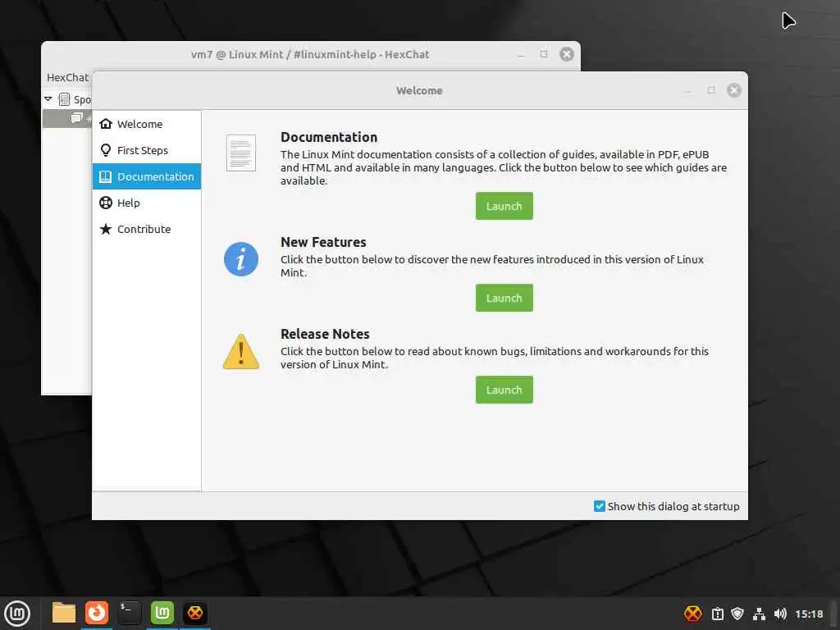The image size is (840, 630).
Task: Close the HexChat window
Action: click(567, 54)
